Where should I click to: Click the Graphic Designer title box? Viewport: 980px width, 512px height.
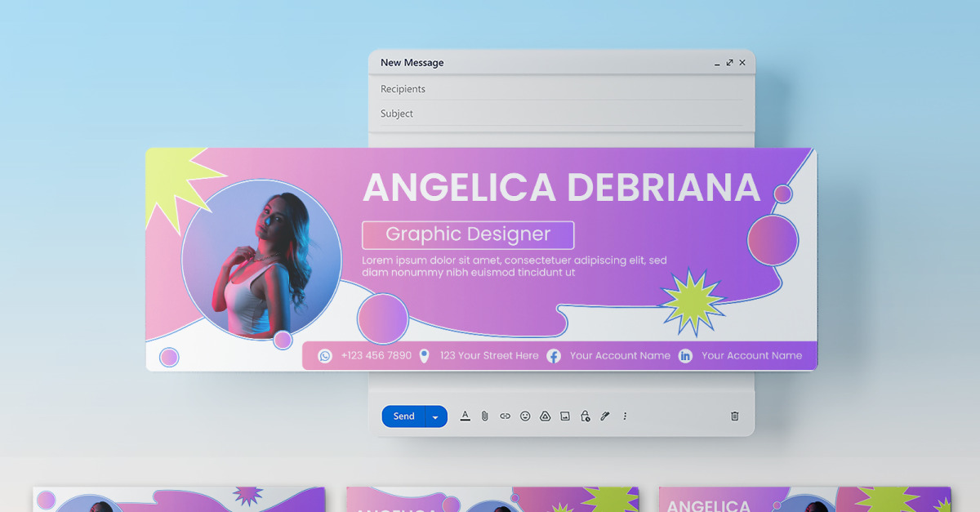468,234
